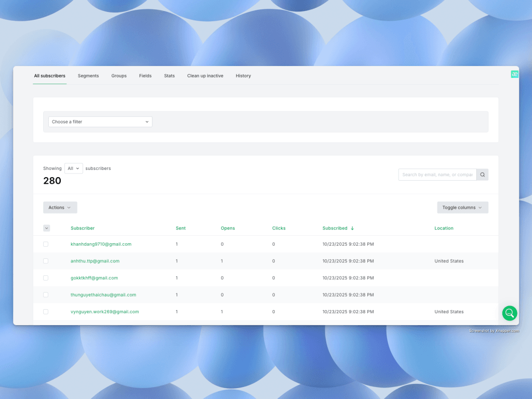The image size is (532, 399).
Task: Check the vynguyen.work269@gmail.com row
Action: [x=46, y=312]
